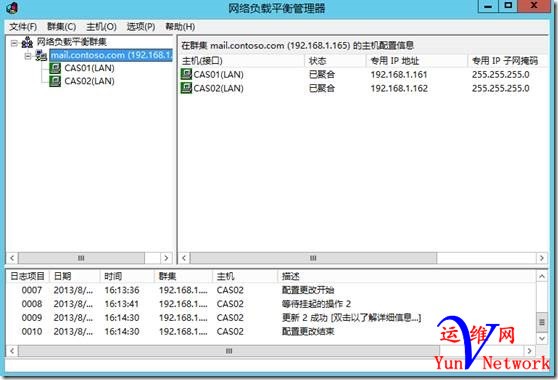Click the host list title 在群集 mail.contoso.com 的主机配置信息
The image size is (558, 380).
[298, 46]
